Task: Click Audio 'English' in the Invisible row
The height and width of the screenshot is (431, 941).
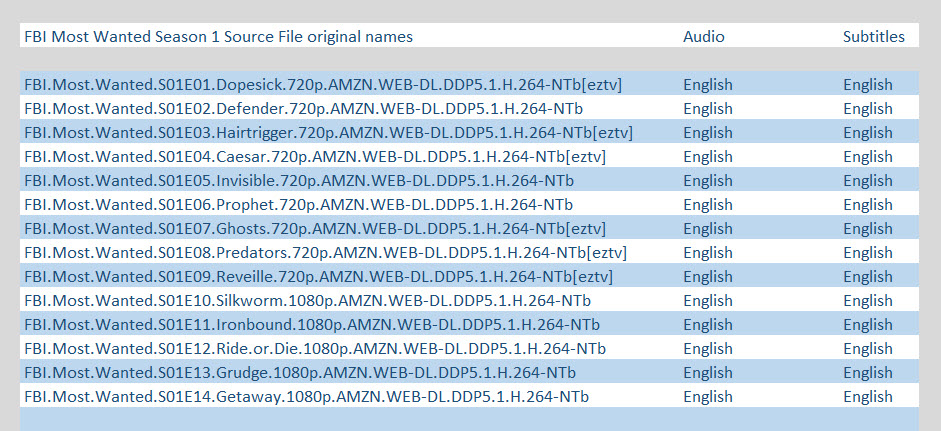Action: pyautogui.click(x=708, y=181)
